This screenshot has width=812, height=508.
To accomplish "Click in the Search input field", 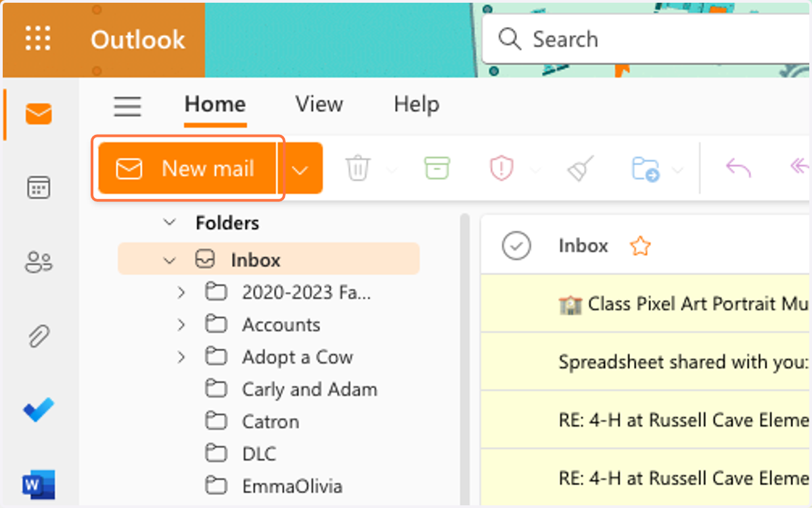I will coord(646,39).
